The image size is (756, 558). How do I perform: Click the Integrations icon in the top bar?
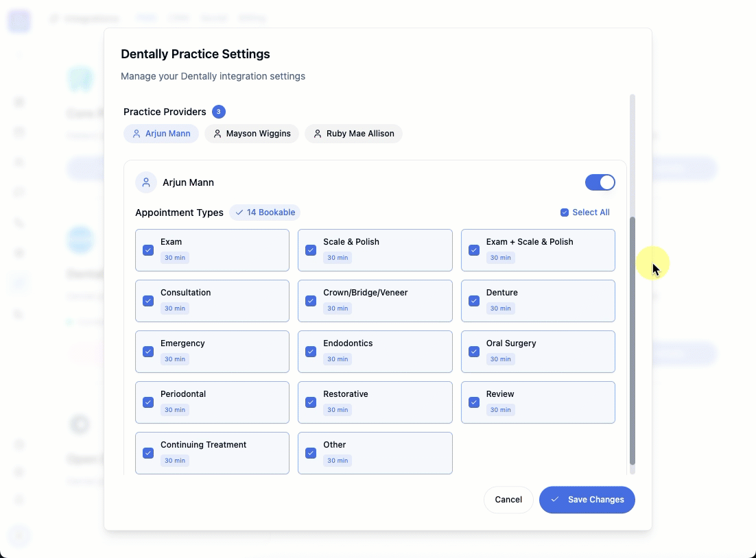click(55, 19)
